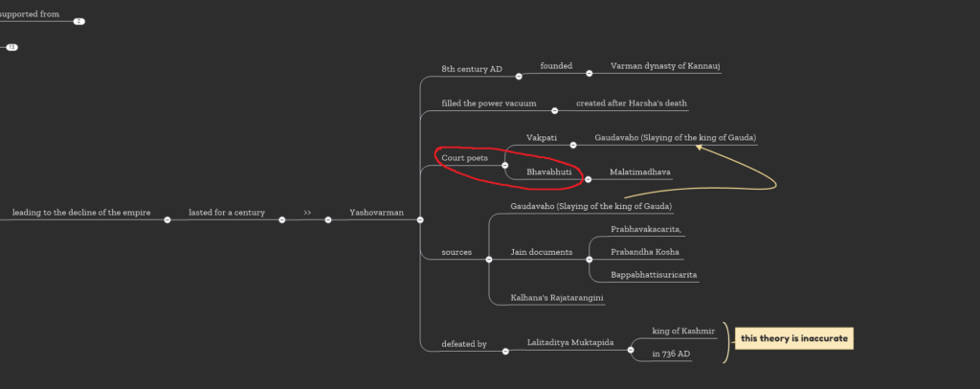This screenshot has width=980, height=389.
Task: Select the Bappabhattisuricarita node
Action: (654, 275)
